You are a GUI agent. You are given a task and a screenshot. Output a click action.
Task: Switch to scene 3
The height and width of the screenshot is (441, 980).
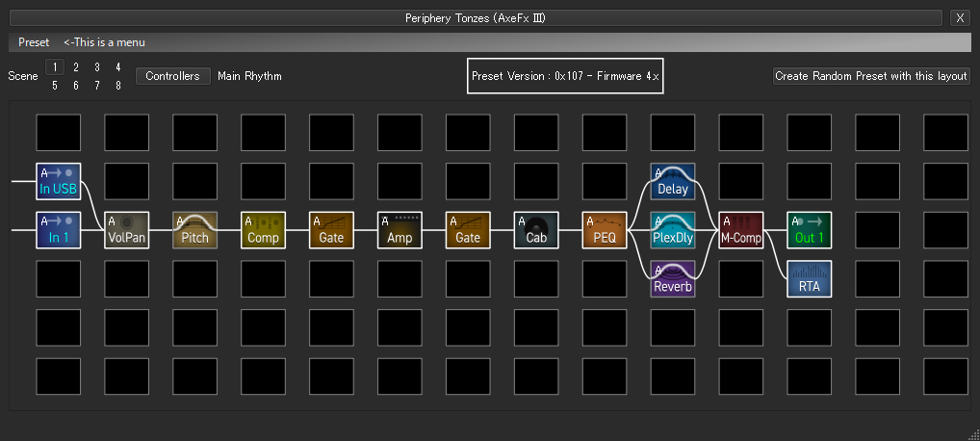[x=97, y=67]
